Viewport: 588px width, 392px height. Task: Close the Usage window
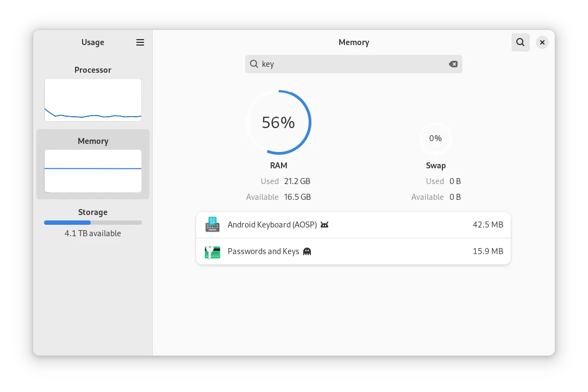[542, 42]
